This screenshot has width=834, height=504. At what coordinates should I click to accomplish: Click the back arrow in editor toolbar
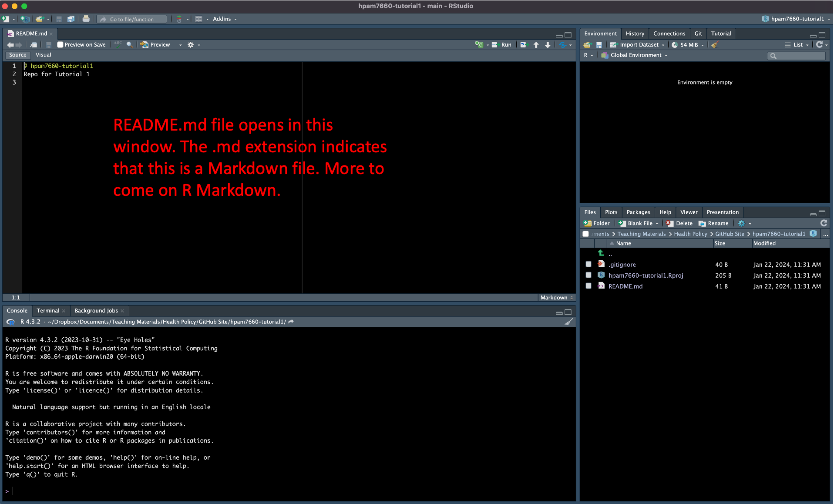click(x=10, y=45)
